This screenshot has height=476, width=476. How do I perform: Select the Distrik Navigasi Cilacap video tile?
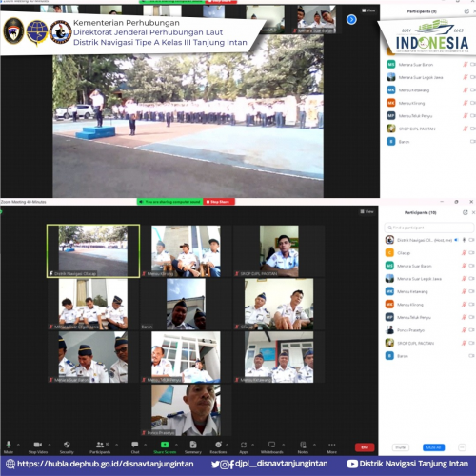[93, 251]
